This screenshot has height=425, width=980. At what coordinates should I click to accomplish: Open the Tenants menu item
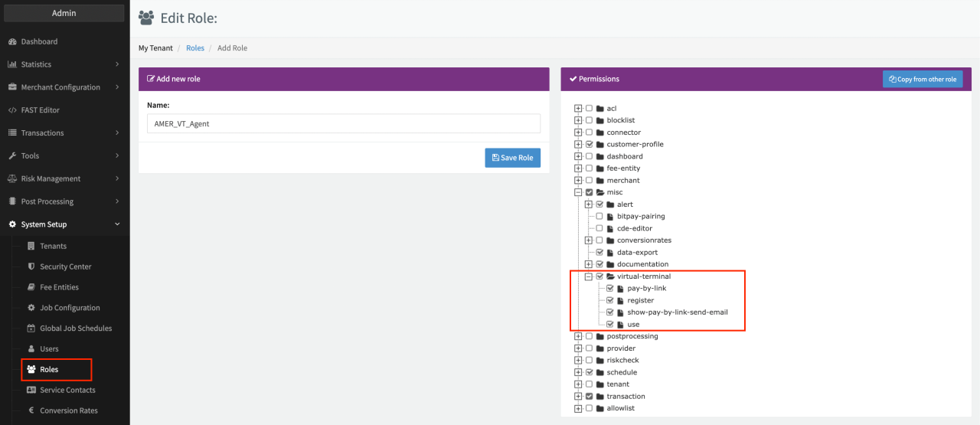pos(53,246)
